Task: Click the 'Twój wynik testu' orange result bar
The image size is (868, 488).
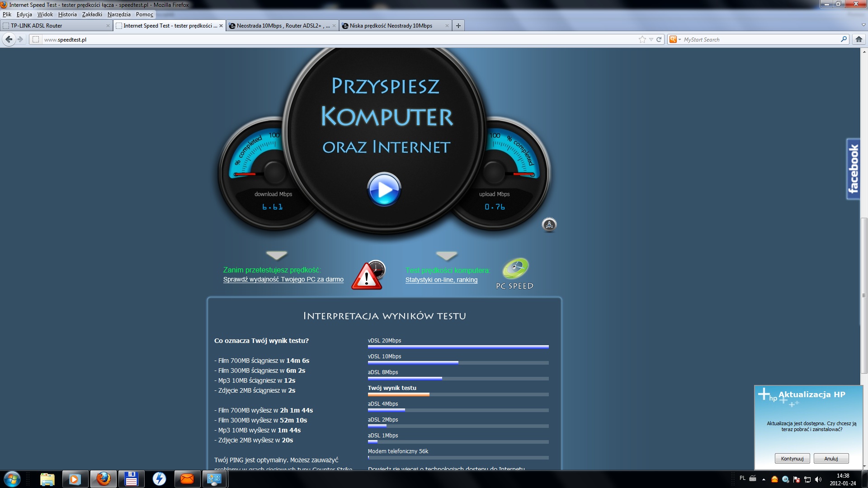Action: [x=398, y=394]
